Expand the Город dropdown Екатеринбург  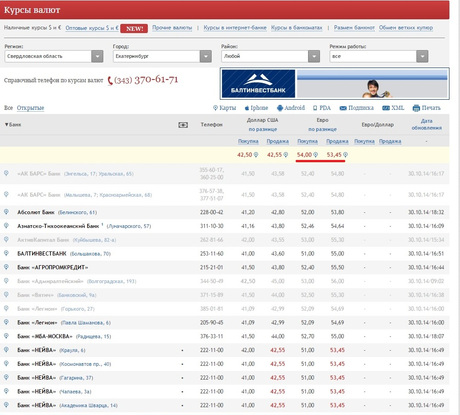[206, 56]
